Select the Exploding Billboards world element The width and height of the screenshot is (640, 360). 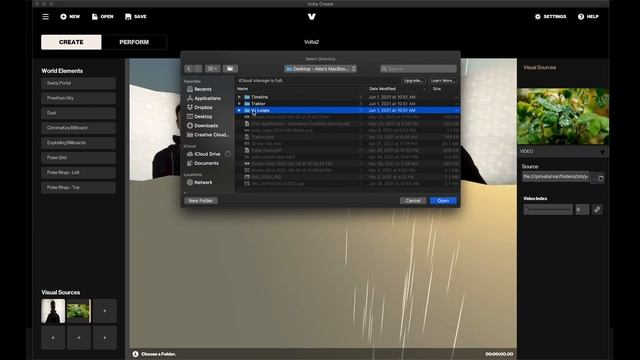point(78,143)
